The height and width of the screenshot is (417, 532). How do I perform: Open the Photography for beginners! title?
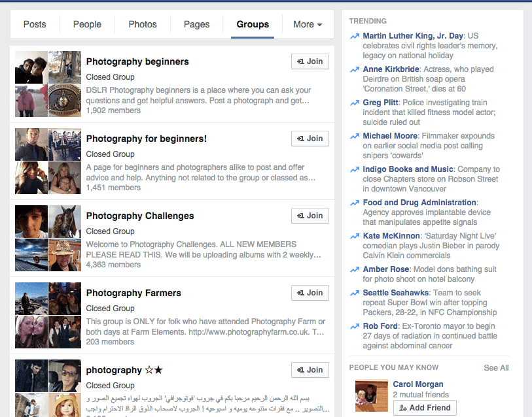[146, 139]
